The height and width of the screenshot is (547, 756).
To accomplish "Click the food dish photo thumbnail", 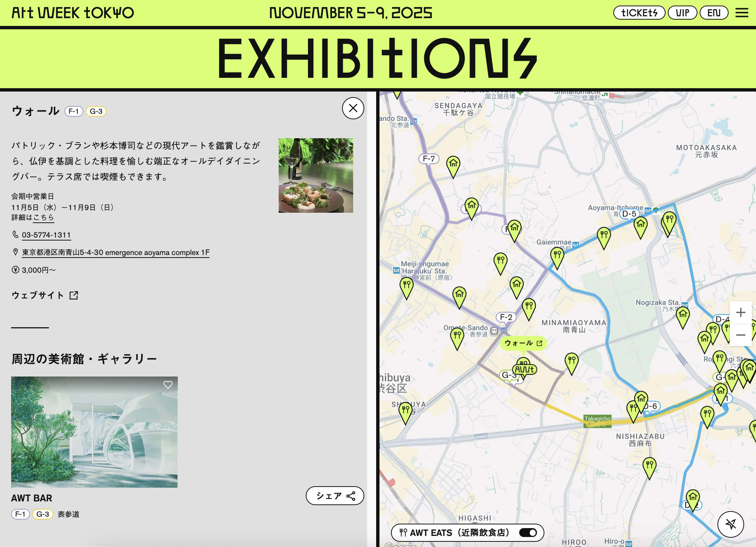I will pyautogui.click(x=316, y=175).
